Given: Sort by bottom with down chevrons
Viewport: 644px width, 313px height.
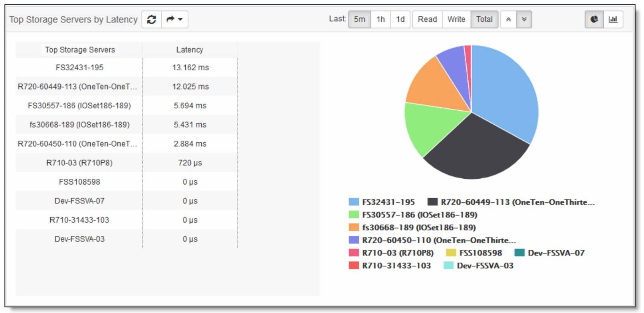Looking at the screenshot, I should (524, 19).
